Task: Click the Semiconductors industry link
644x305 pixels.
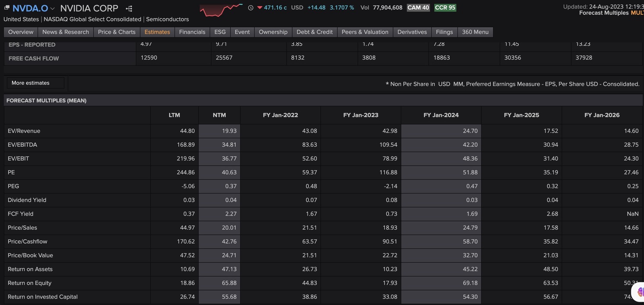Action: click(x=168, y=19)
